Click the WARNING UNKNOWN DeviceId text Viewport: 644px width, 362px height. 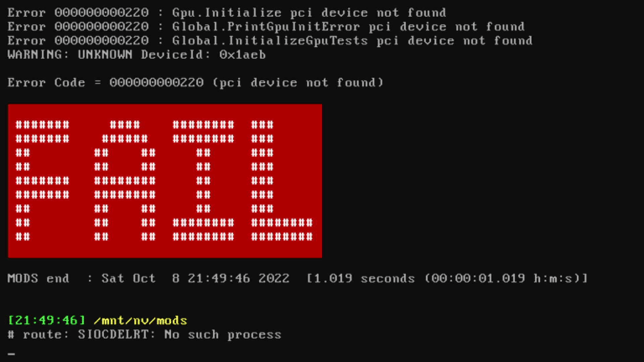point(137,54)
